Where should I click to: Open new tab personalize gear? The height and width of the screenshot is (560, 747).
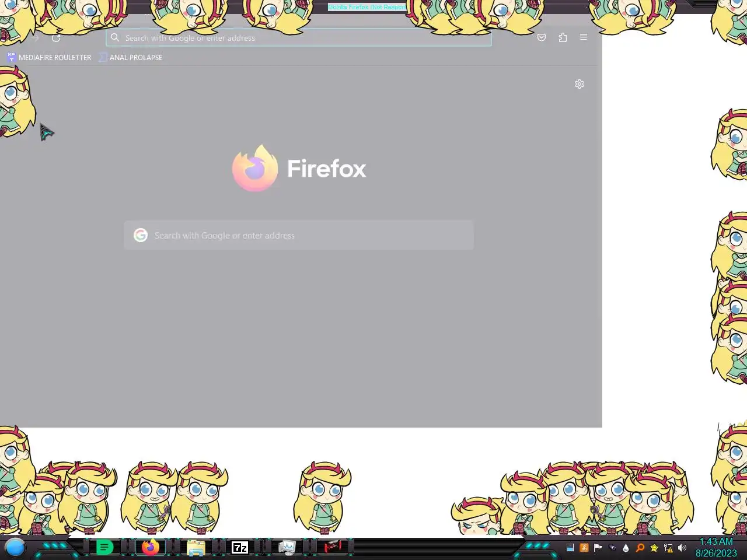tap(580, 84)
